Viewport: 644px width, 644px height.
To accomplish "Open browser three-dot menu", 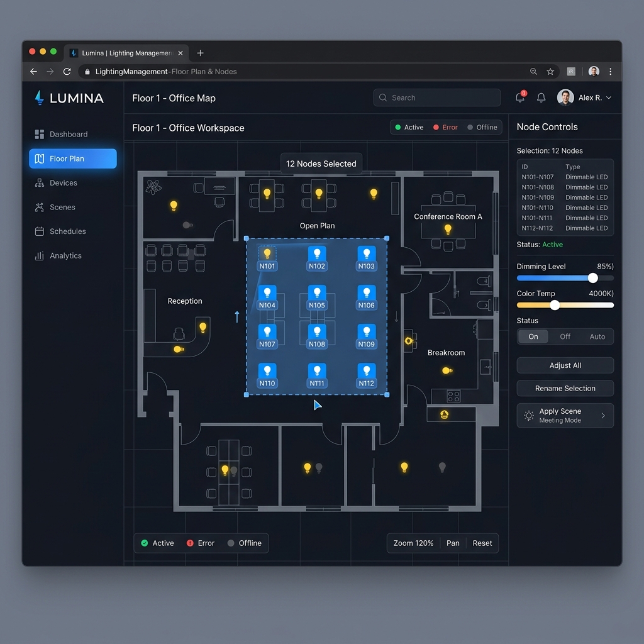I will [610, 72].
